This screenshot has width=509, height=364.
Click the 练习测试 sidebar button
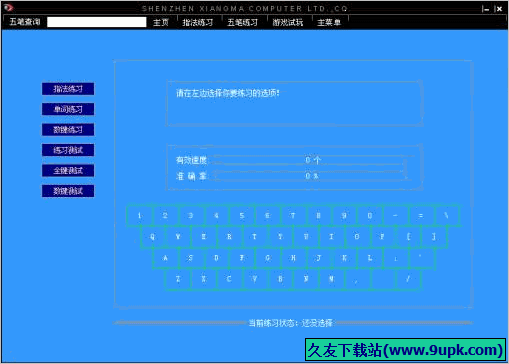click(x=68, y=150)
